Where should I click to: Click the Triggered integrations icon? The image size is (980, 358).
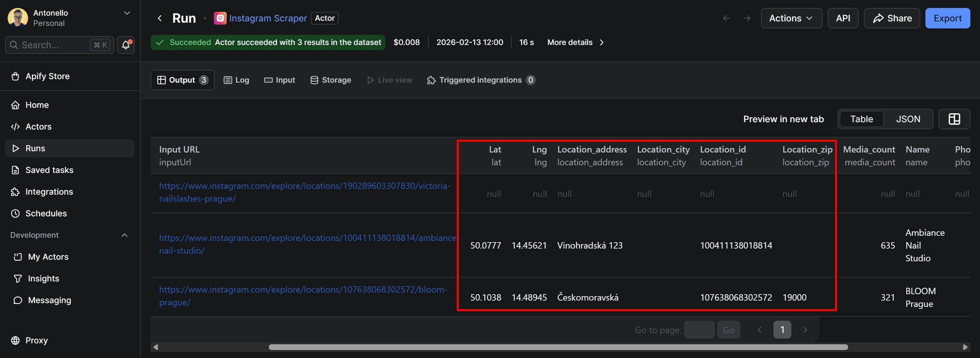(x=431, y=80)
